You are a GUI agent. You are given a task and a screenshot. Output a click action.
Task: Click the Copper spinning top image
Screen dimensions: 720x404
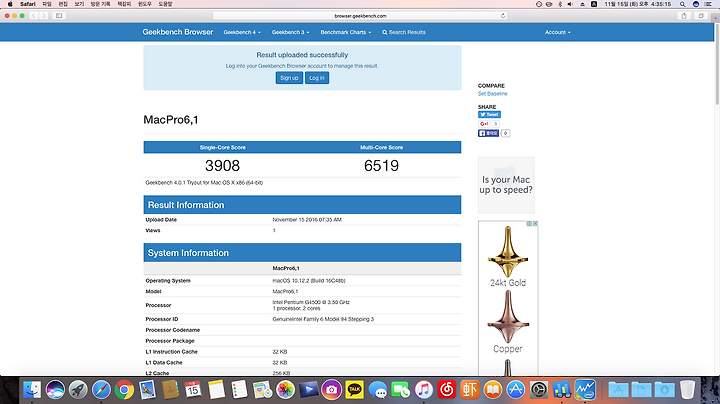click(x=508, y=317)
